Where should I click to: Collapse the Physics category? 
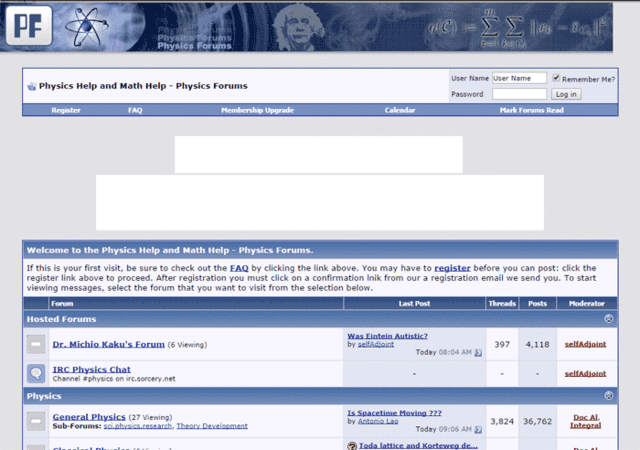[x=609, y=395]
